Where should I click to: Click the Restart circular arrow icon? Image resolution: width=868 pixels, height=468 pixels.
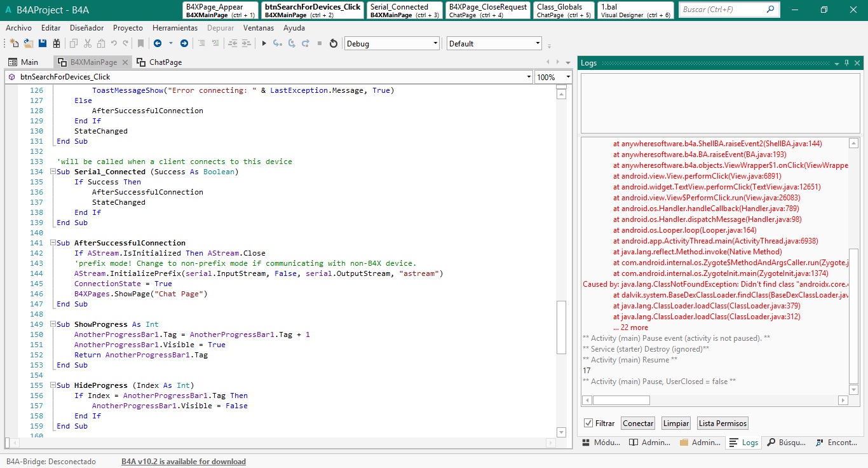[334, 43]
